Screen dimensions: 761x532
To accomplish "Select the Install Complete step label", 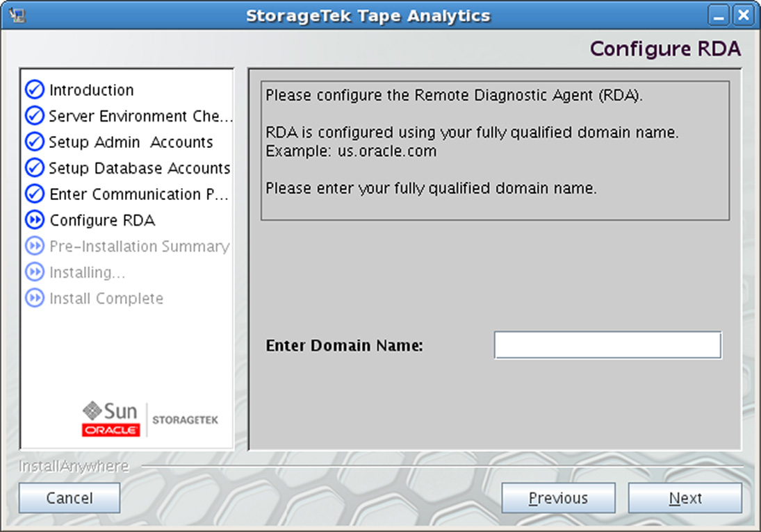I will tap(106, 299).
